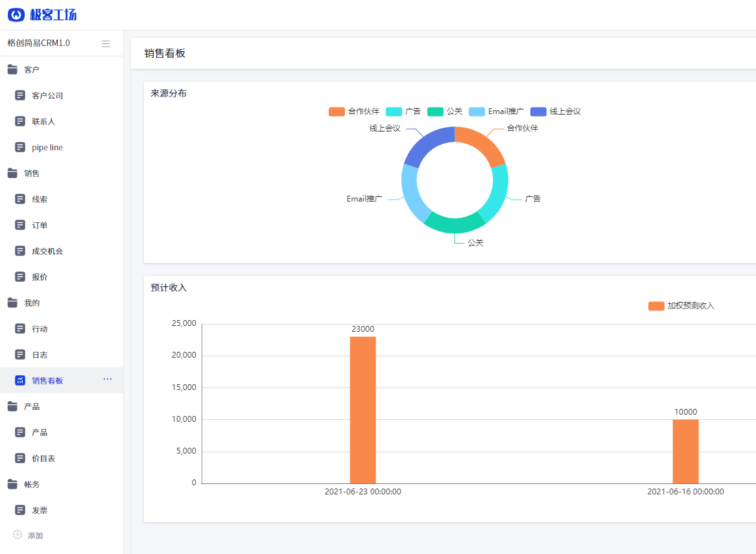Toggle 合作伙伴 legend in pie chart
Image resolution: width=756 pixels, height=554 pixels.
354,111
